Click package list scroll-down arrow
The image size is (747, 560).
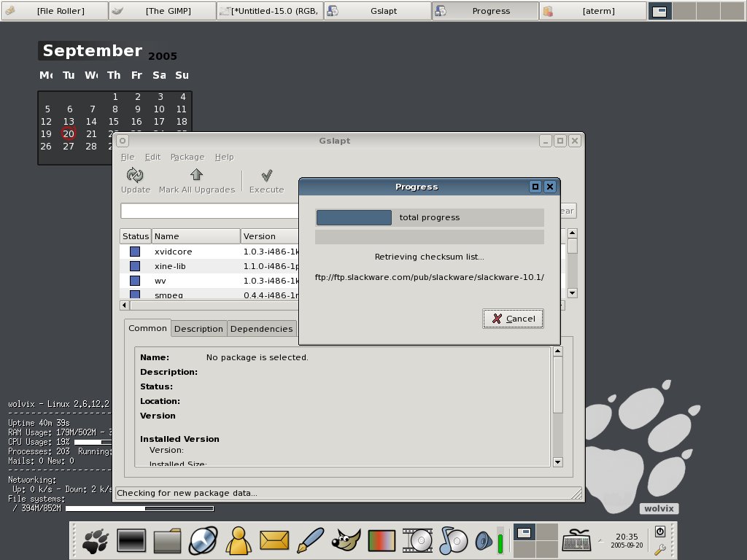click(573, 293)
